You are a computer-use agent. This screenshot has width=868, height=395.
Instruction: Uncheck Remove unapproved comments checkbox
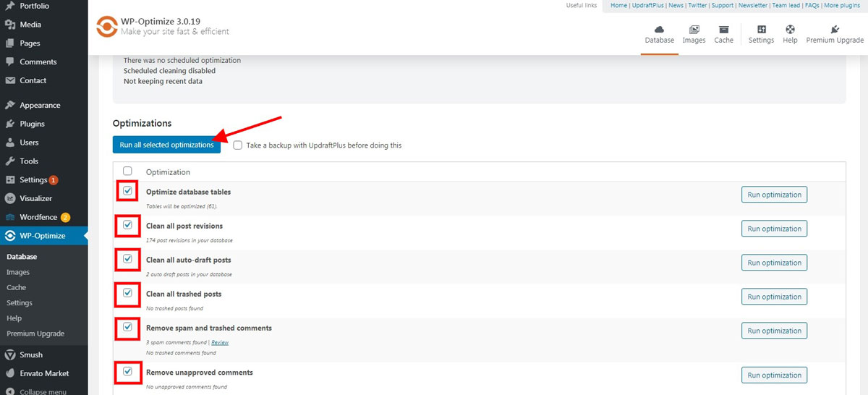pyautogui.click(x=127, y=372)
